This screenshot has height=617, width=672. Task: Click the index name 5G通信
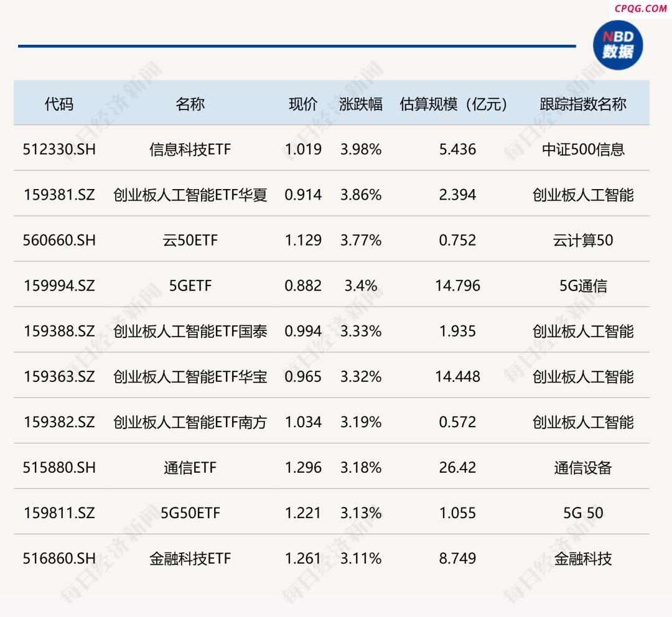pyautogui.click(x=583, y=285)
